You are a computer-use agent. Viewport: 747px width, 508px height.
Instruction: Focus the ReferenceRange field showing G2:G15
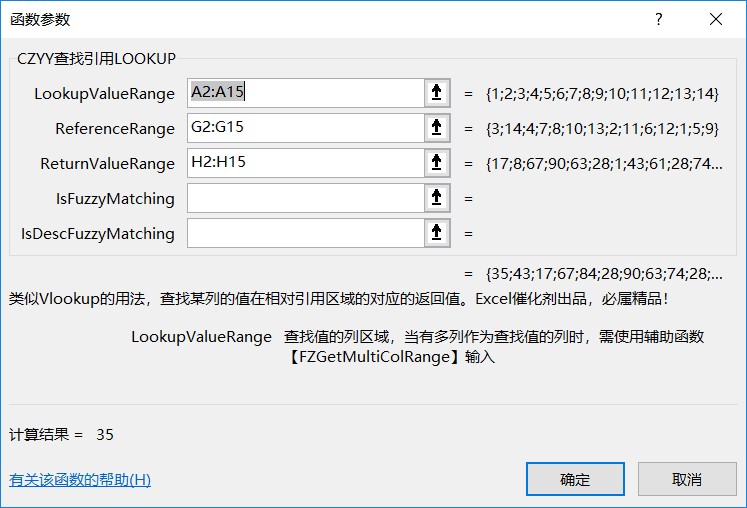click(305, 128)
